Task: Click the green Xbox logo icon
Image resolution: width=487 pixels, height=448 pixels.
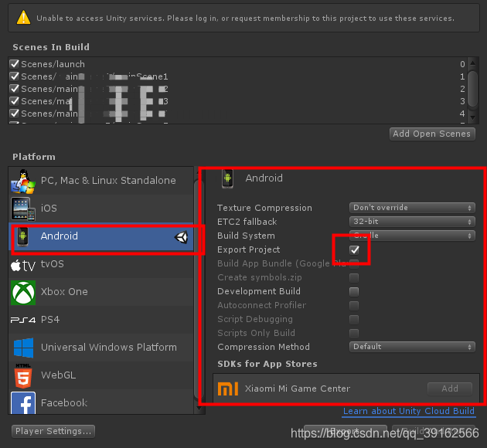Action: tap(23, 293)
